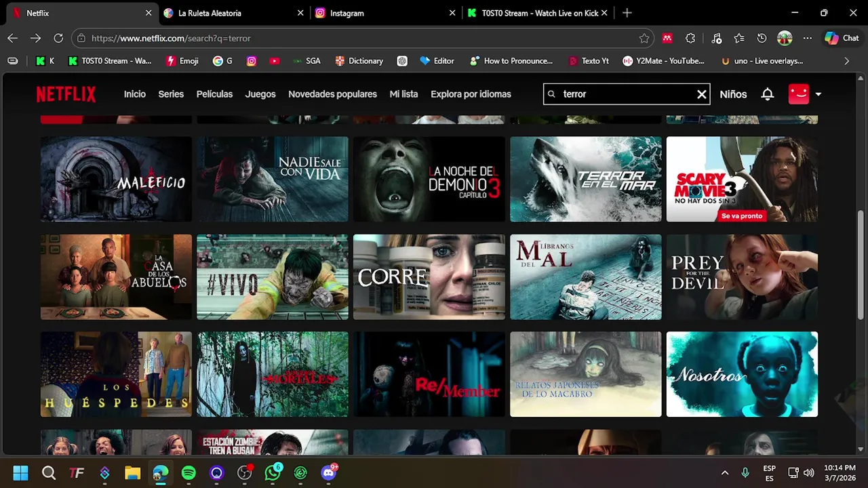
Task: Bookmark this page with star icon
Action: coord(644,39)
